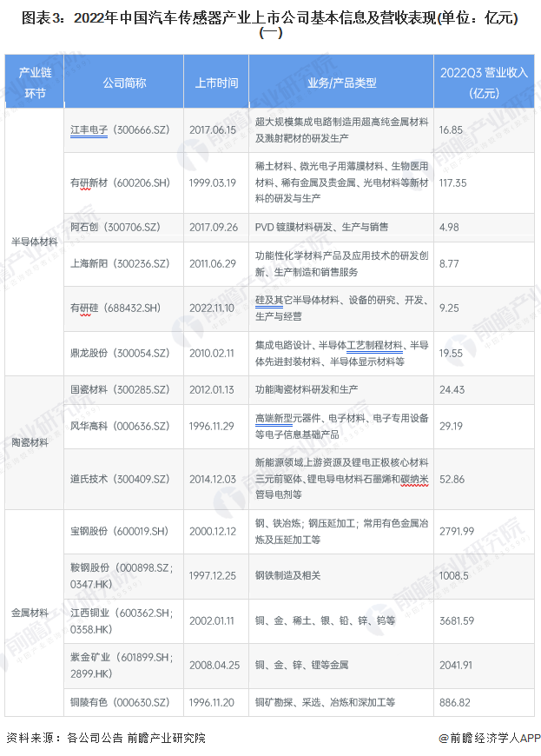Click revenue value 8.77
Screen dimensions: 541x756
pyautogui.click(x=449, y=264)
